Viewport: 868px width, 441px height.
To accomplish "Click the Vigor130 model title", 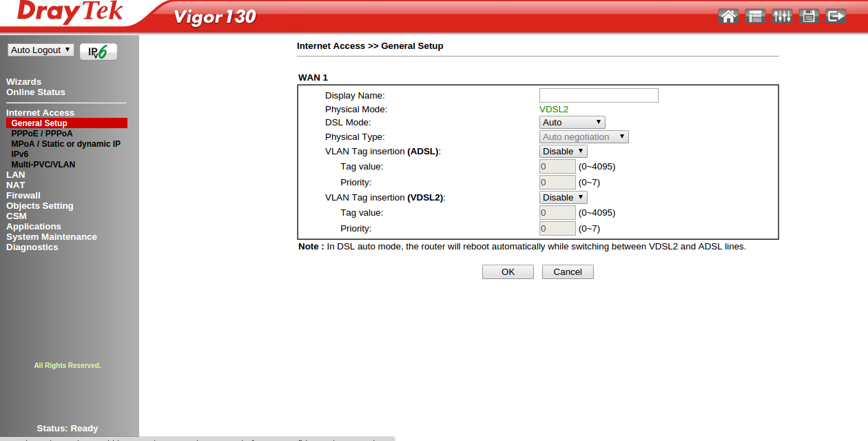I will [x=215, y=17].
